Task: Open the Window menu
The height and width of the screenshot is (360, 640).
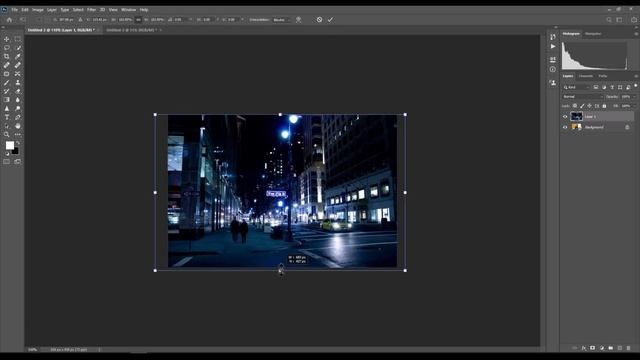Action: point(129,10)
